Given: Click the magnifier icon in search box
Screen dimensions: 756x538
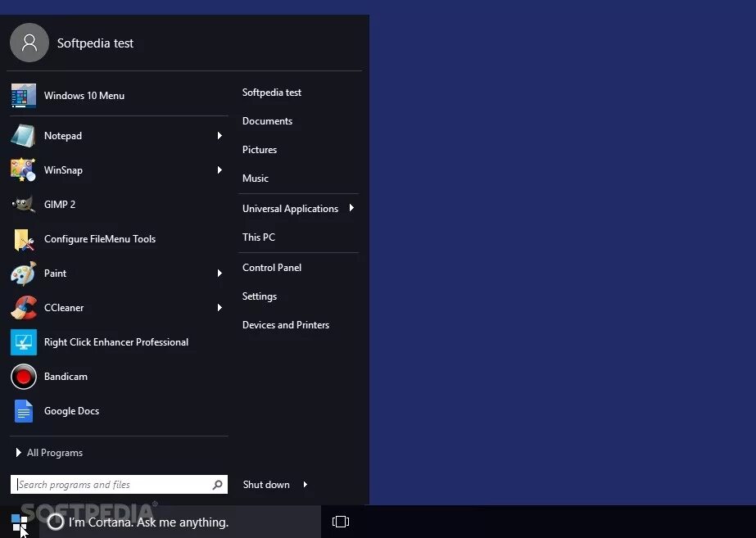Looking at the screenshot, I should [x=217, y=485].
